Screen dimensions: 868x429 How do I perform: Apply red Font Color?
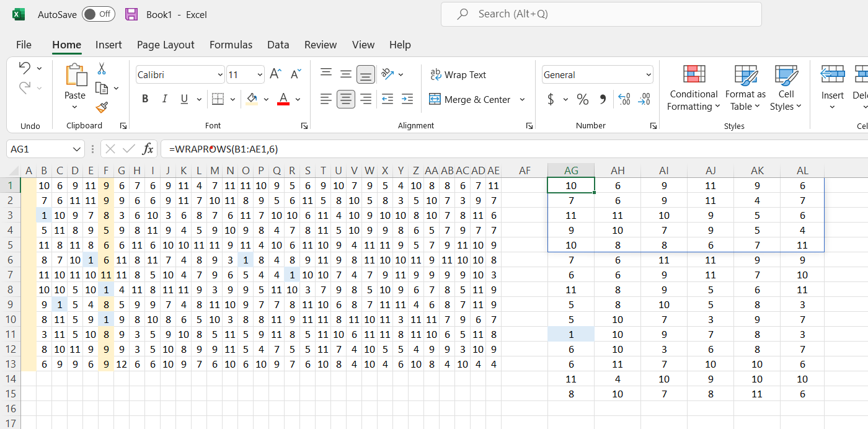pos(283,99)
